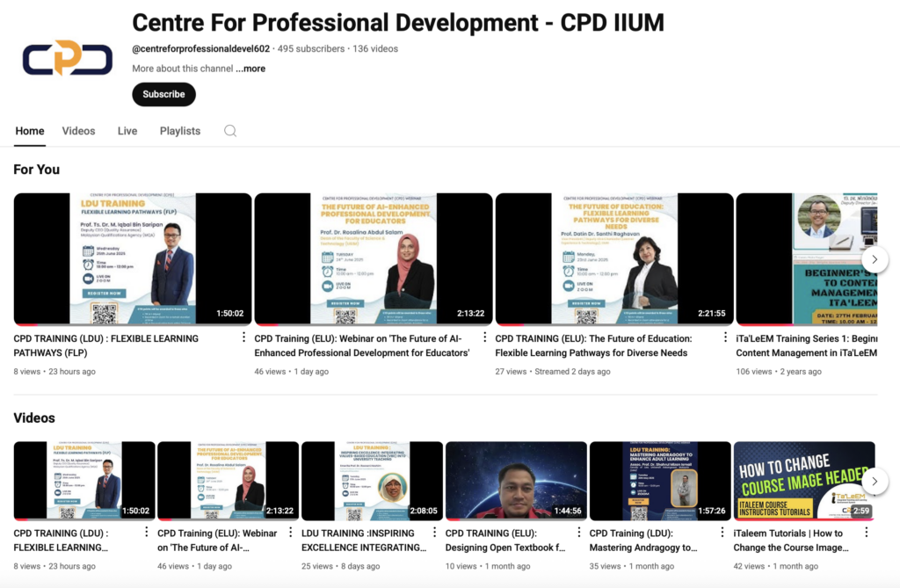Click '106 views • 2 years ago' text
The width and height of the screenshot is (900, 588).
tap(779, 372)
